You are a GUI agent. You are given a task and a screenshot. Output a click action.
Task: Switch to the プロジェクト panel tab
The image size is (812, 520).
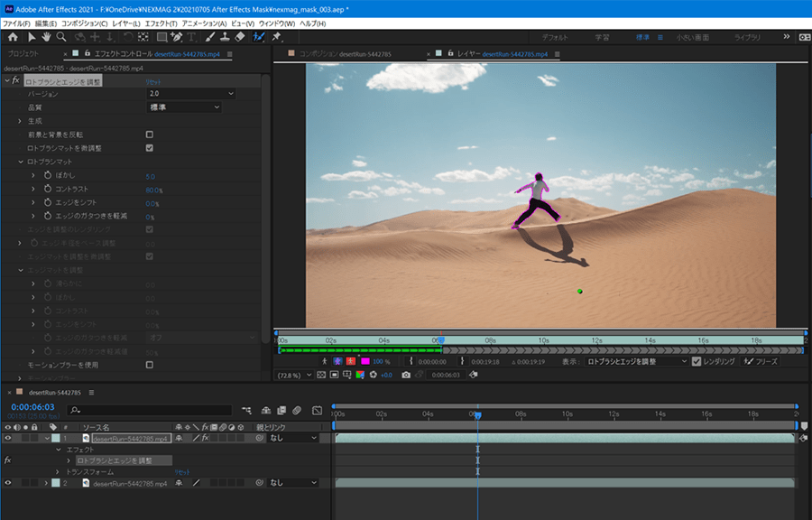23,54
